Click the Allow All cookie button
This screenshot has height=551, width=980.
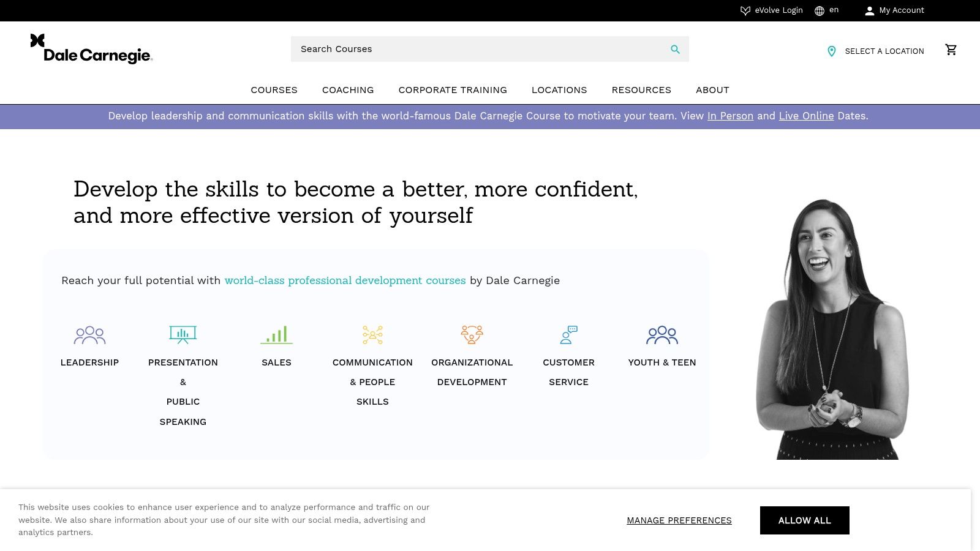[x=804, y=520]
